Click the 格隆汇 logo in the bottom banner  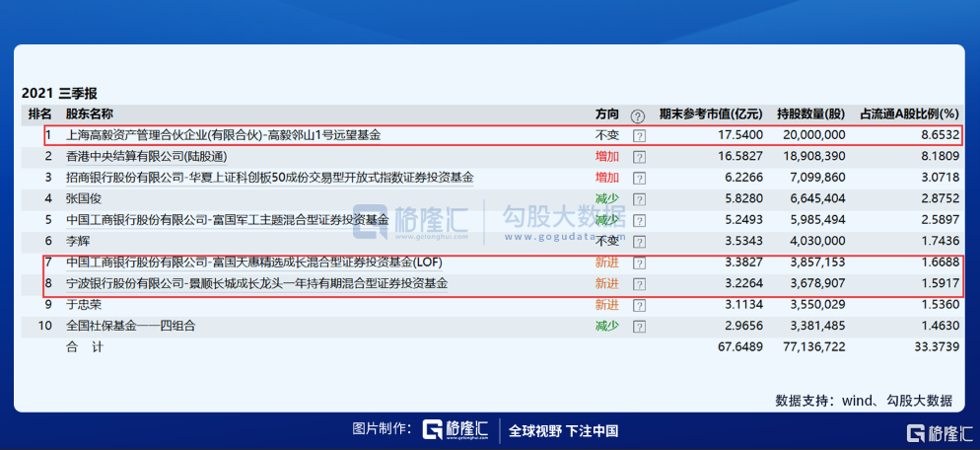click(455, 430)
